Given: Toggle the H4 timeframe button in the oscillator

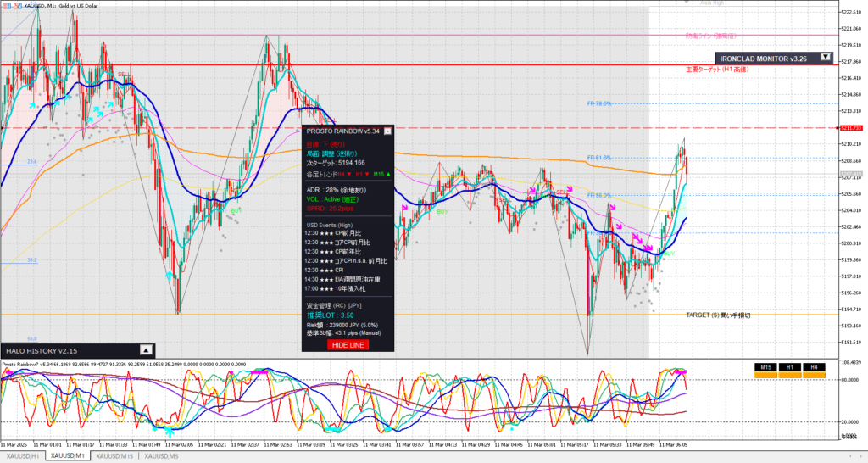Looking at the screenshot, I should 813,366.
